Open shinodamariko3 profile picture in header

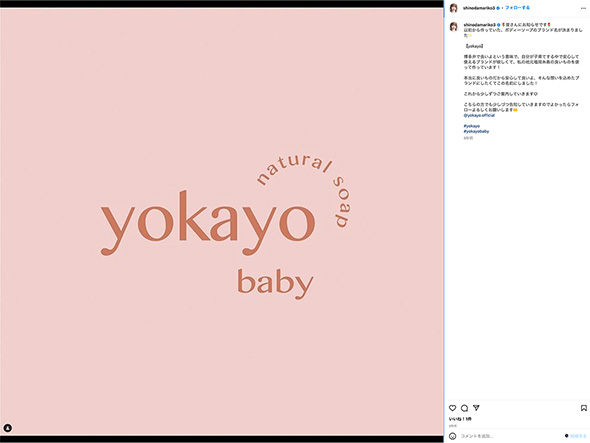tap(454, 8)
